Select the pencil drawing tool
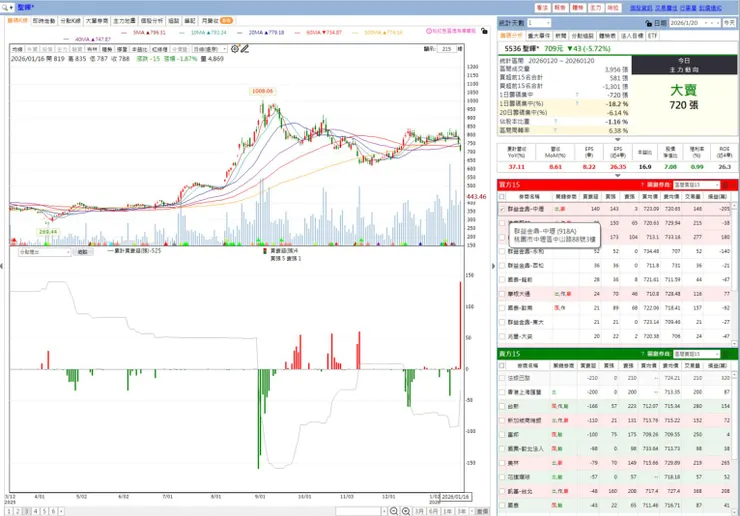Screen dimensions: 740x516 tap(244, 49)
